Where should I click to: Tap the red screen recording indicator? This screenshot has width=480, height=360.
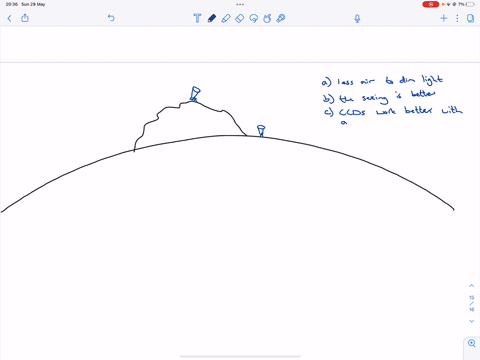tap(431, 4)
